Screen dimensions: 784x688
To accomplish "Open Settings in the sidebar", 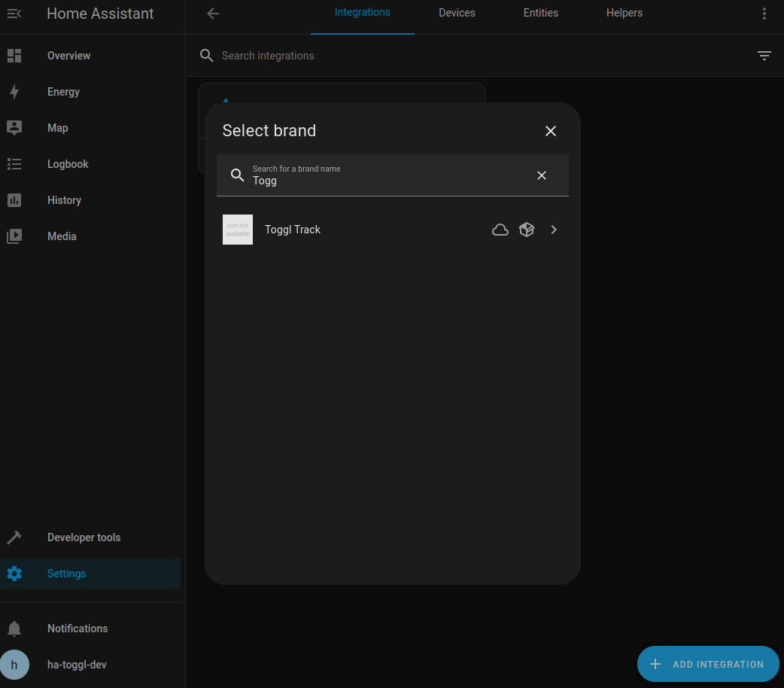I will point(90,574).
